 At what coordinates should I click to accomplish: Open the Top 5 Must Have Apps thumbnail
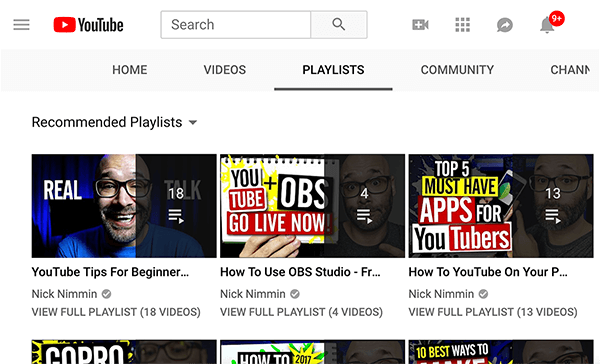click(x=501, y=206)
